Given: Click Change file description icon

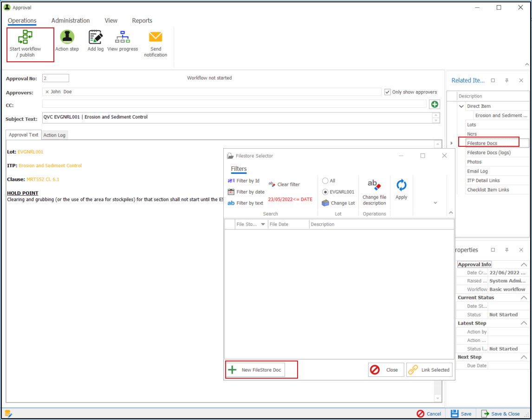Looking at the screenshot, I should click(374, 185).
